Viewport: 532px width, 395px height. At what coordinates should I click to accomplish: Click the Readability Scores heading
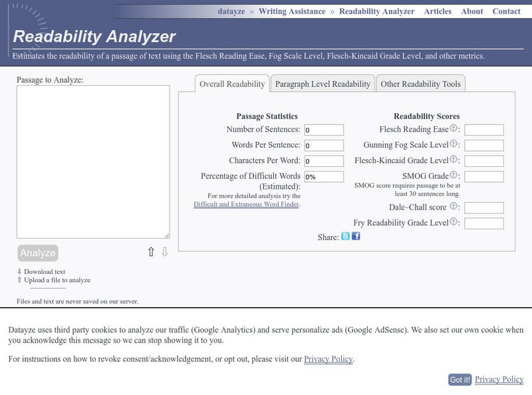(426, 116)
